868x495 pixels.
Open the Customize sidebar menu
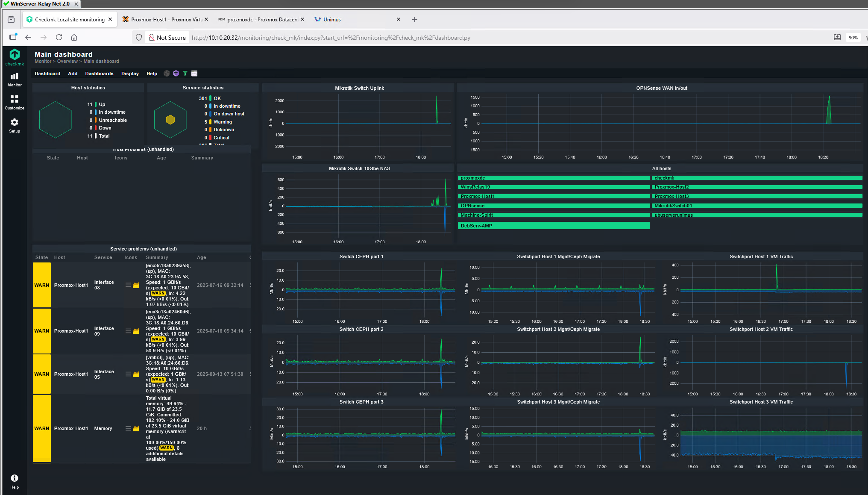pyautogui.click(x=15, y=102)
